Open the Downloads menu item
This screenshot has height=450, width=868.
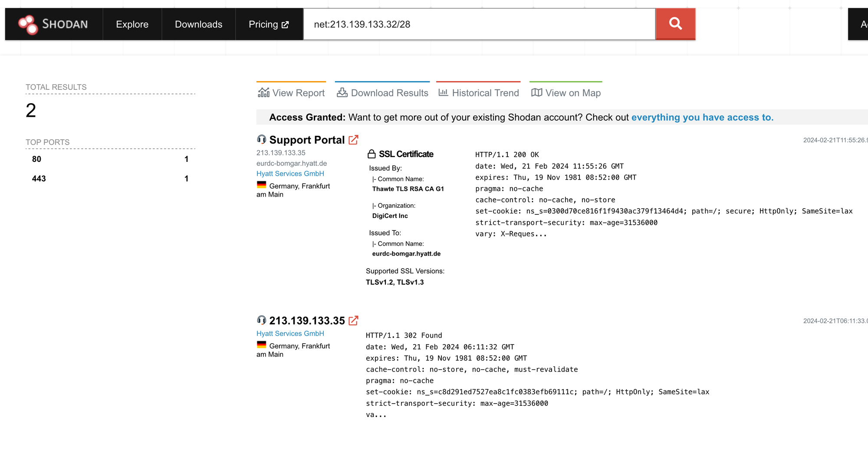tap(198, 24)
